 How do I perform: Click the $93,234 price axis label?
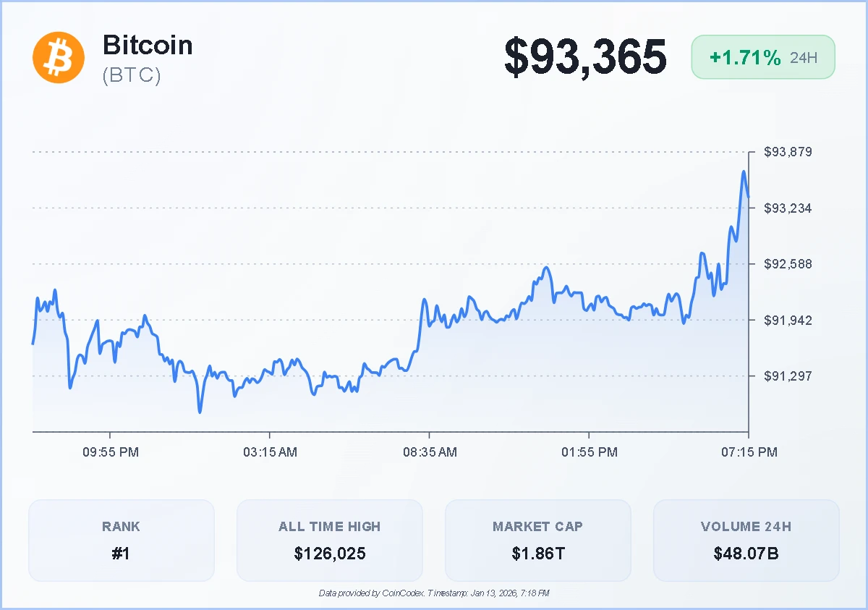point(788,208)
